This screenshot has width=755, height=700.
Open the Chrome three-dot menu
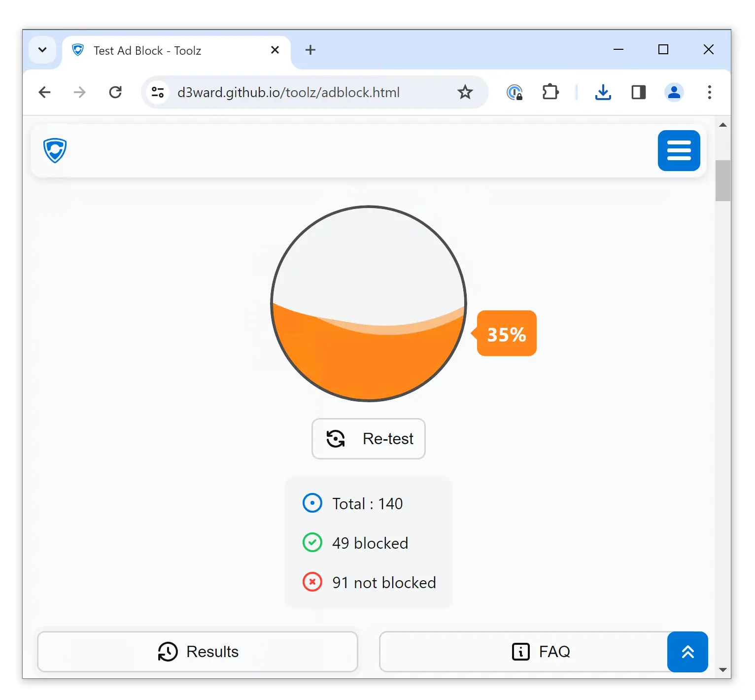709,92
